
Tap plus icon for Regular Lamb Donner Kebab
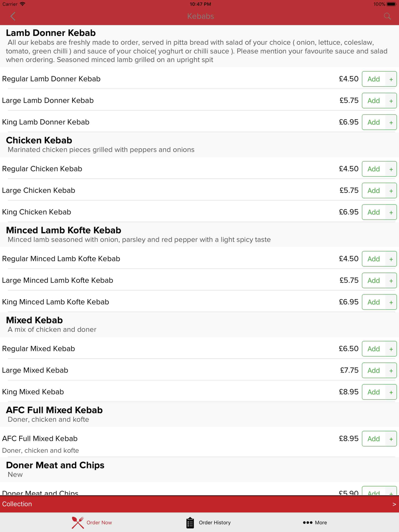click(x=391, y=79)
